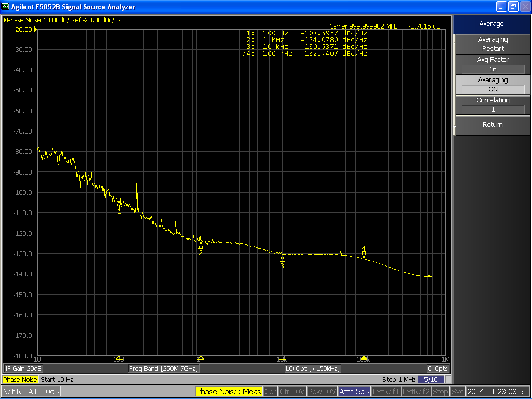Click the 5/16 averaging progress indicator

click(x=431, y=380)
